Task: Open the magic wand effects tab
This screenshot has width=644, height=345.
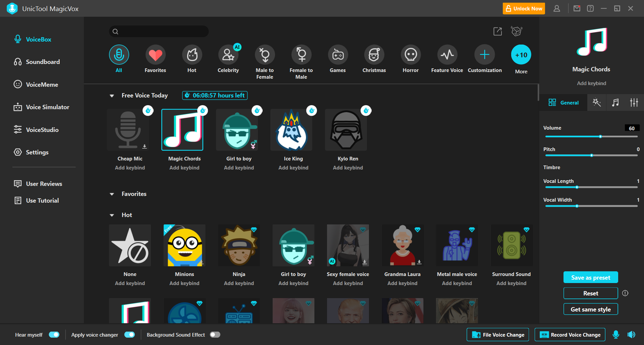Action: pyautogui.click(x=597, y=103)
